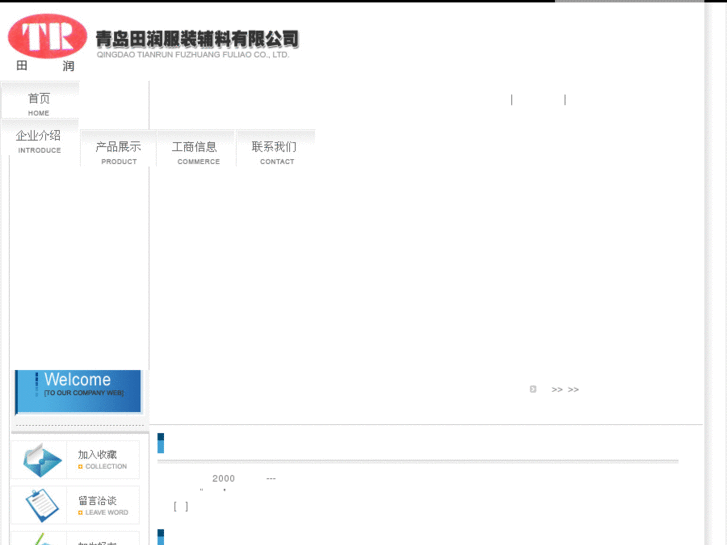Click the [ ] bracket link
727x545 pixels.
[181, 507]
